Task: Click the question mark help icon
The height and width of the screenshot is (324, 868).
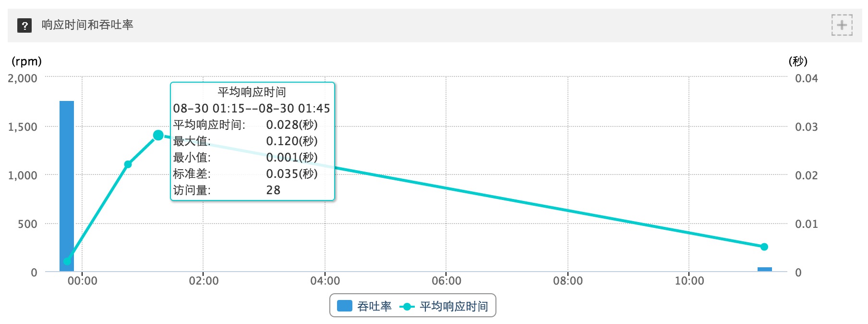Action: [24, 25]
